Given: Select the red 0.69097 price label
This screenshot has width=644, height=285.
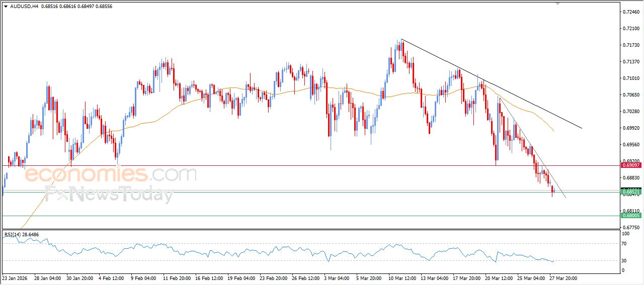Looking at the screenshot, I should [630, 165].
